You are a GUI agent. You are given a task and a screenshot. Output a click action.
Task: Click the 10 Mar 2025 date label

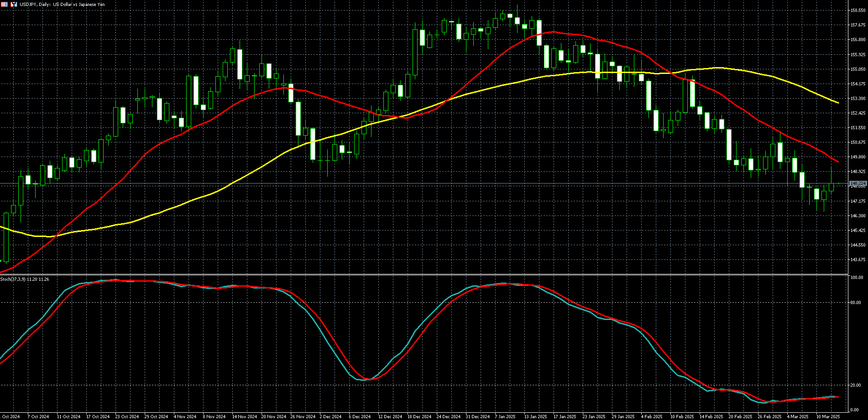pos(828,416)
